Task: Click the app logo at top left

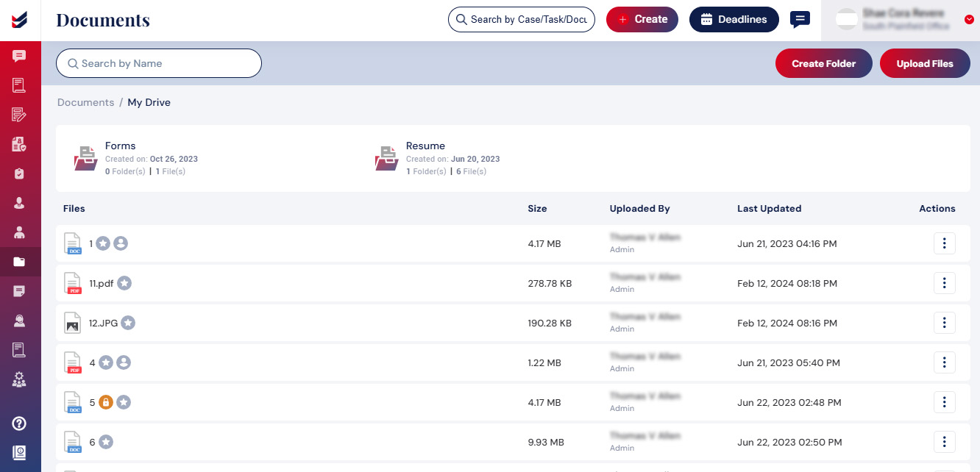Action: click(20, 20)
